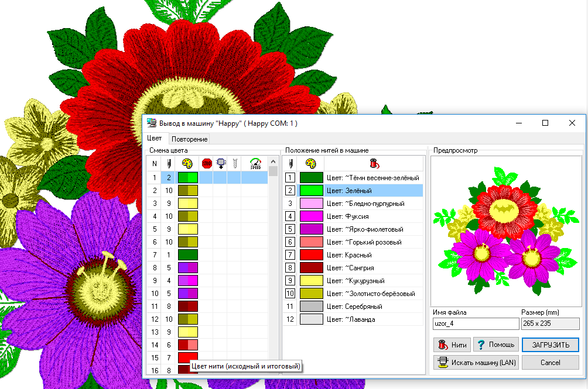Click the Cancel button

coord(550,363)
